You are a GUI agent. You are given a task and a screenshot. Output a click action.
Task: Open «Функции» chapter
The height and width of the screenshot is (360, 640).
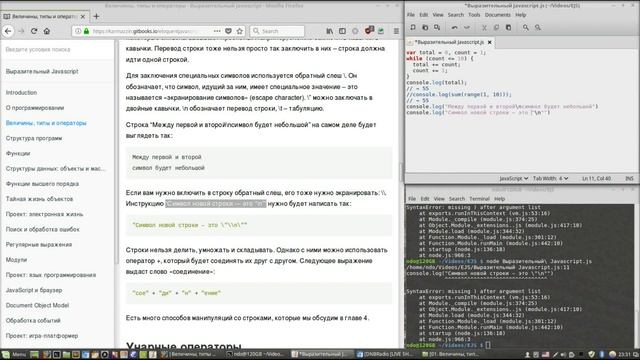[18, 153]
